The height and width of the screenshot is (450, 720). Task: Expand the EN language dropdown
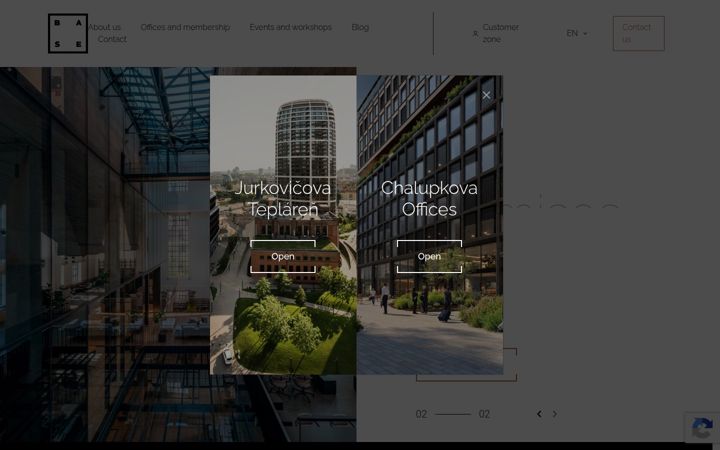[x=577, y=33]
